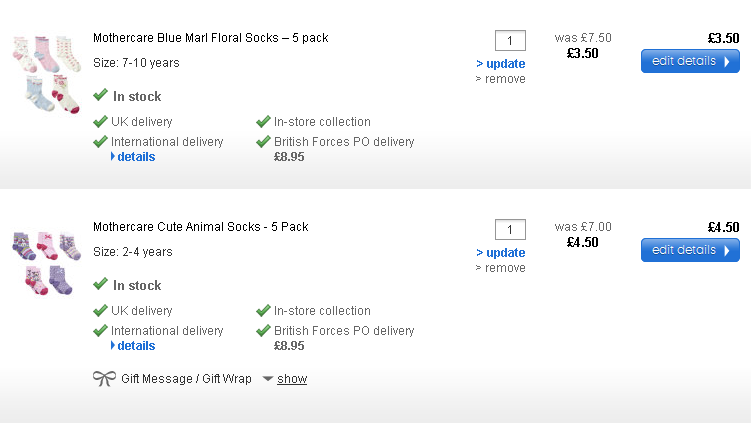755x426 pixels.
Task: Click In-store collection checkmark for Floral Socks
Action: click(x=263, y=122)
